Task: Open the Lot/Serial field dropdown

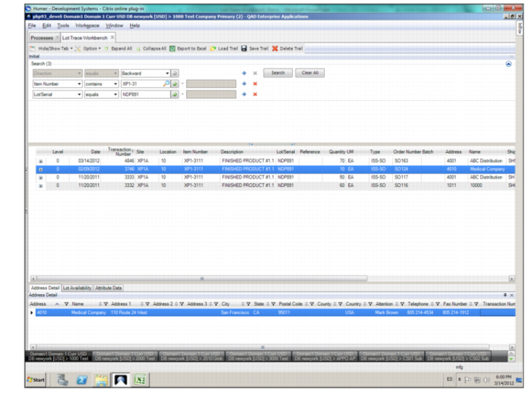Action: [x=79, y=94]
